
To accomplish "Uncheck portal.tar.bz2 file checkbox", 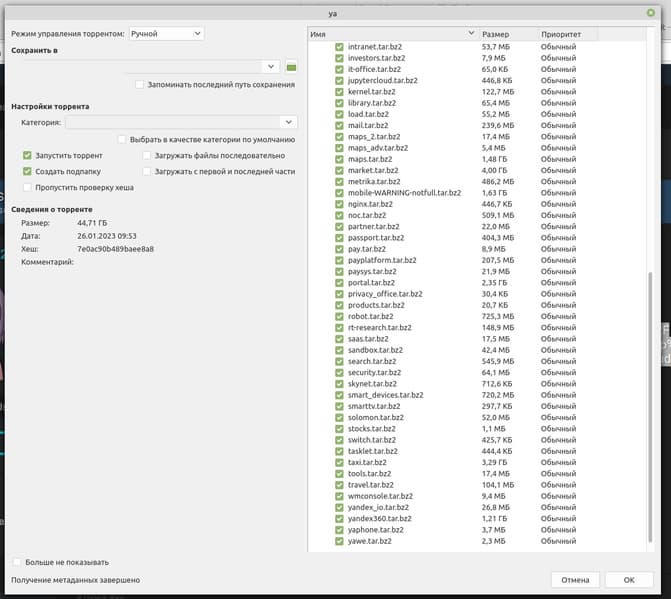I will point(339,283).
